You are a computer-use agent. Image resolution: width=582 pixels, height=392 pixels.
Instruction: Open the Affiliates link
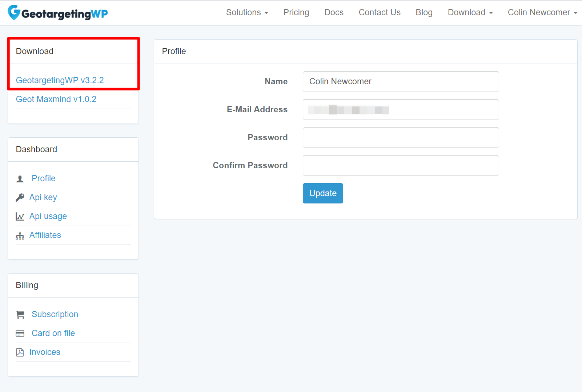[x=45, y=235]
